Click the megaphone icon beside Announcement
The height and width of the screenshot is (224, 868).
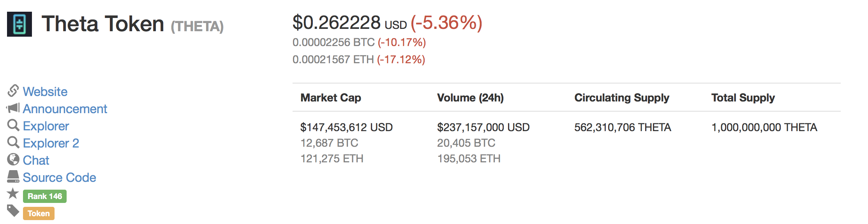point(13,108)
